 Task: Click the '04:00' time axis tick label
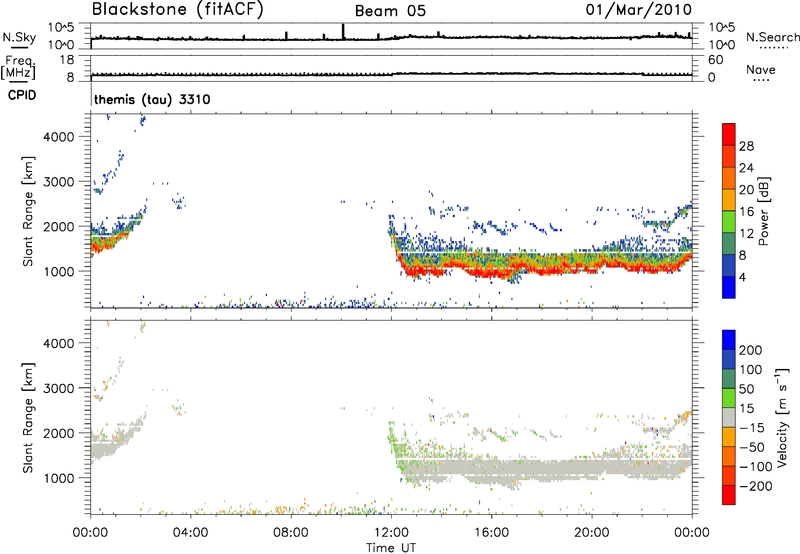(x=190, y=533)
